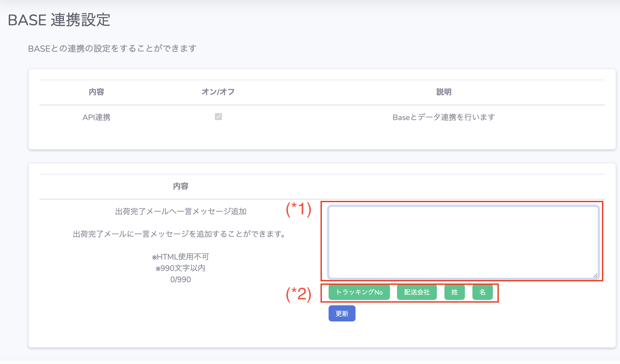Click the 内容 header in the API table
Viewport: 620px width, 364px height.
tap(96, 92)
